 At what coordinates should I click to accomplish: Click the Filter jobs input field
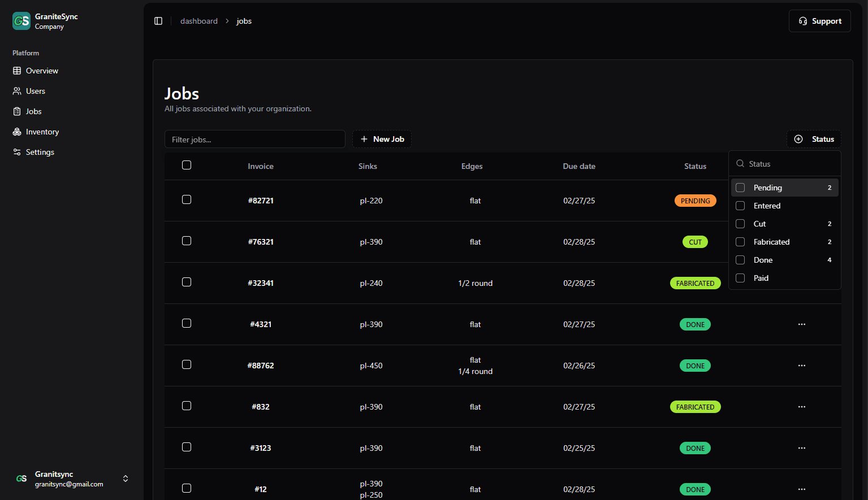coord(254,139)
